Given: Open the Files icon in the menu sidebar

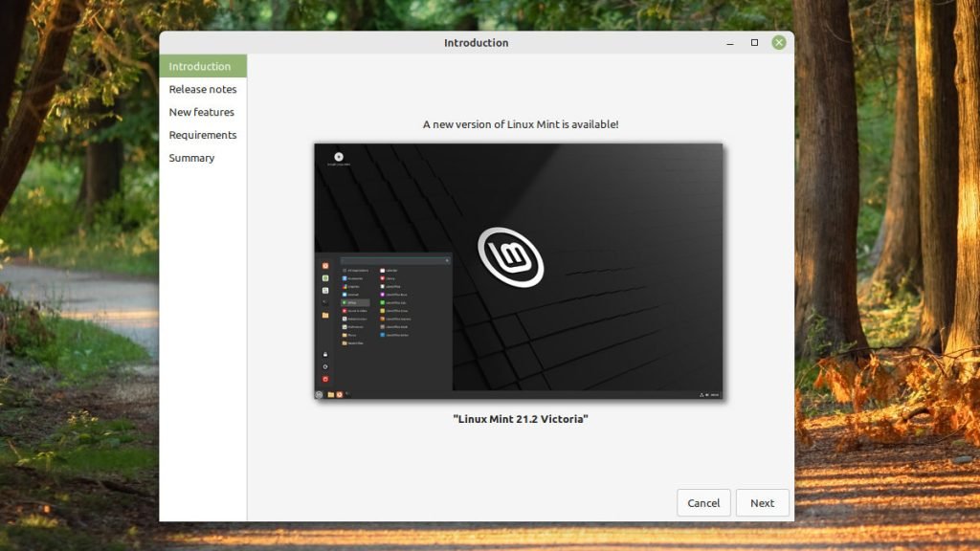Looking at the screenshot, I should coord(325,315).
